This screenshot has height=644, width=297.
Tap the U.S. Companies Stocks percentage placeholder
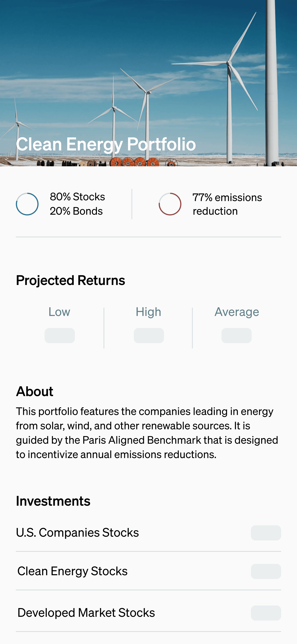pos(266,533)
